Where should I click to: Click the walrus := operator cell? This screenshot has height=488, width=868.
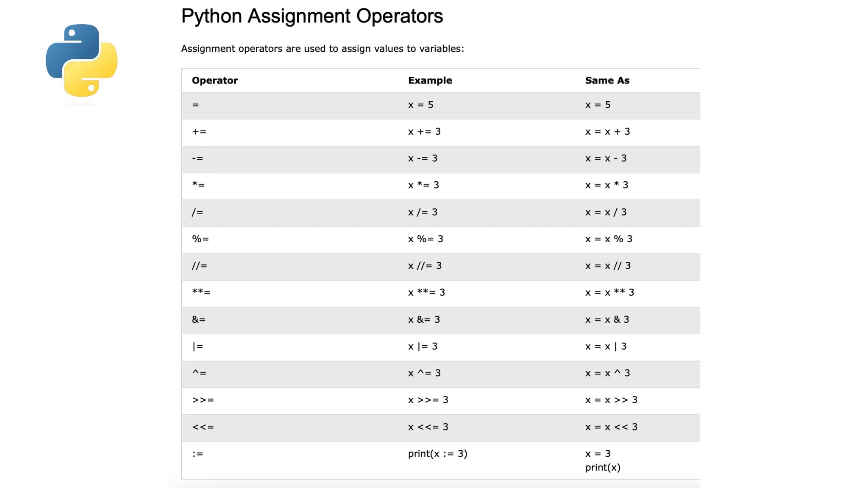click(198, 454)
